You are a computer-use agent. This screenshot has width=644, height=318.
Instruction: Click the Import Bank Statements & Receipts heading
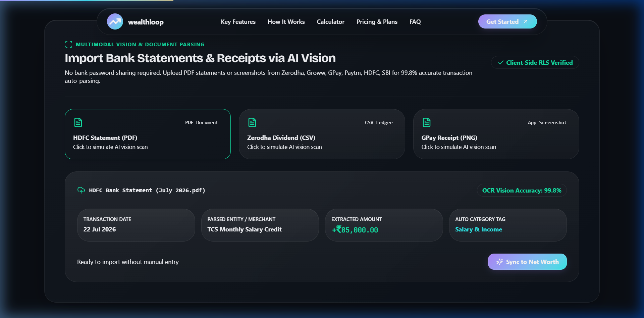pyautogui.click(x=200, y=58)
